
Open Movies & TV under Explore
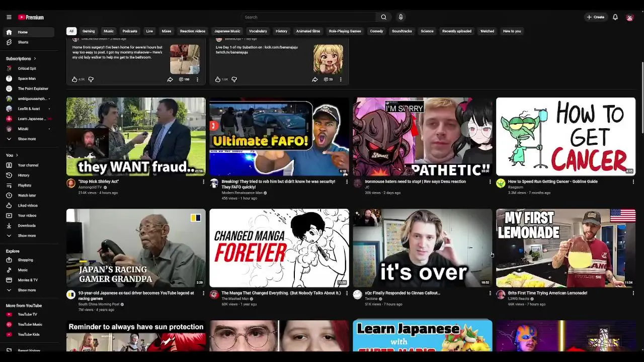(28, 280)
